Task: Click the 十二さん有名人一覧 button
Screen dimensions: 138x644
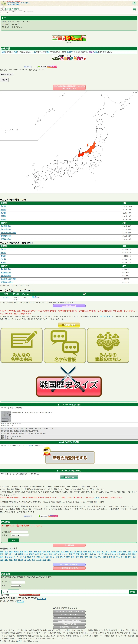Action: coord(69,306)
